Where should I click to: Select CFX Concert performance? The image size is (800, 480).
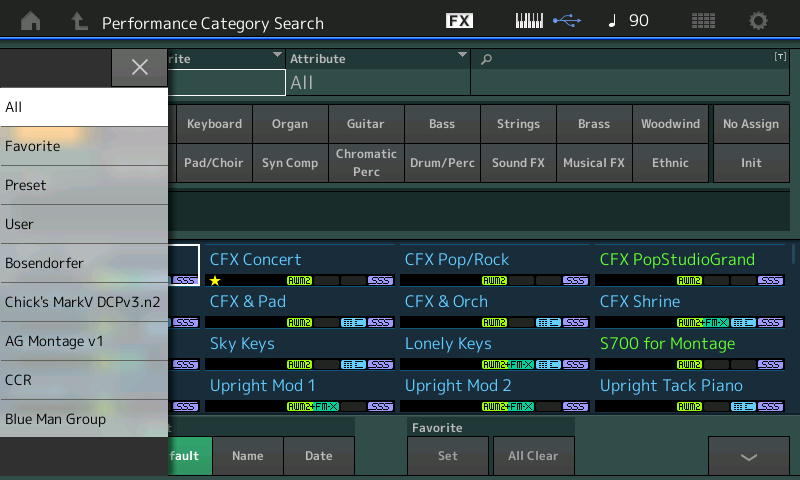pos(299,265)
